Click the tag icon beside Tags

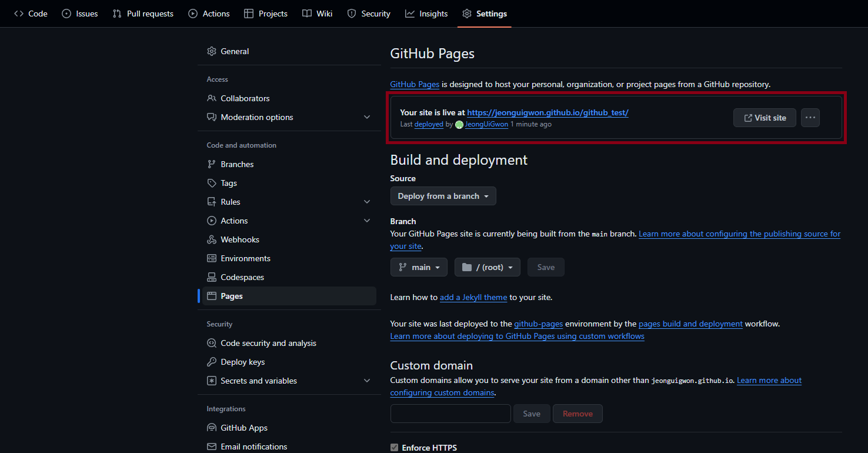[x=212, y=183]
